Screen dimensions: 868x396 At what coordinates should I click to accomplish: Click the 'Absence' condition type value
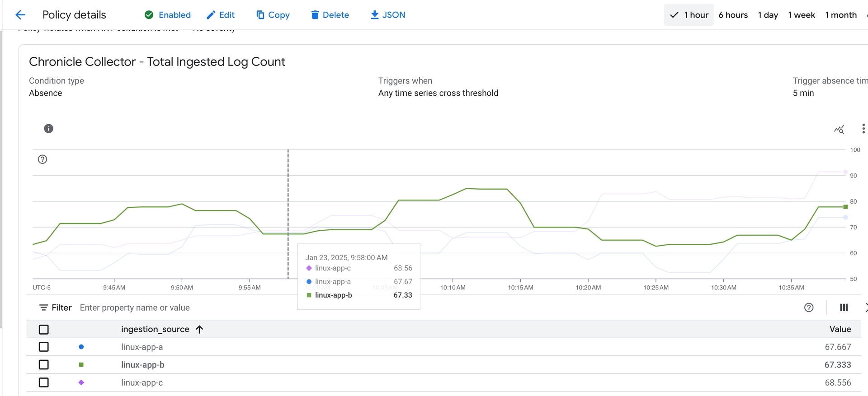point(46,93)
